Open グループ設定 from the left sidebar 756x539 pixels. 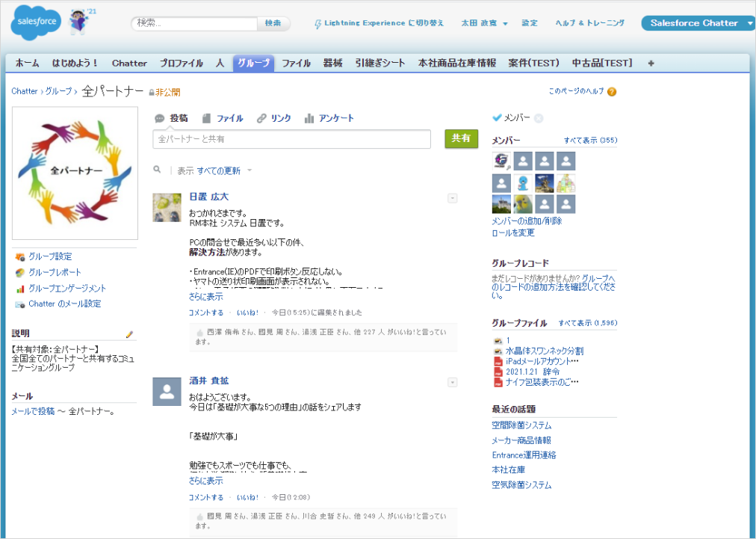pyautogui.click(x=49, y=256)
